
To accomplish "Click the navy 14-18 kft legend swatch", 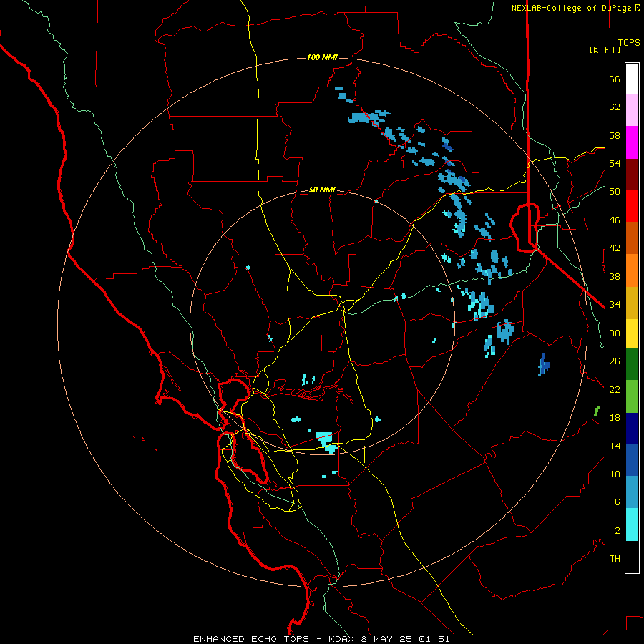I will coord(632,429).
